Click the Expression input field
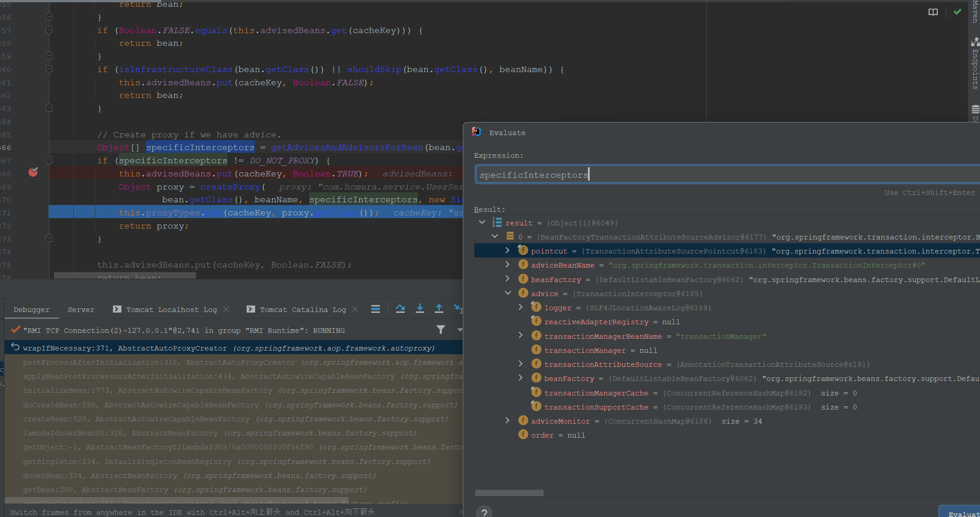The image size is (980, 517). tap(725, 175)
